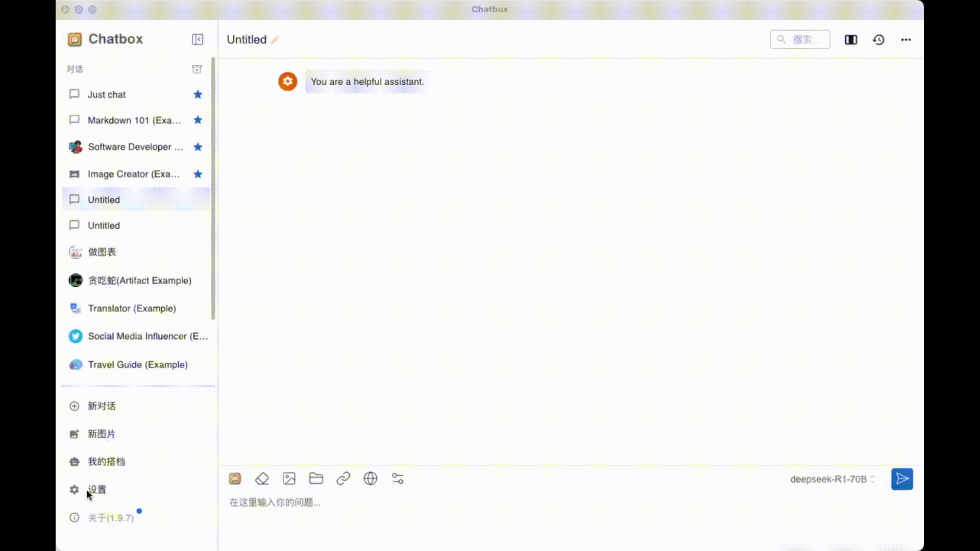Open the Just chat conversation

click(x=136, y=94)
